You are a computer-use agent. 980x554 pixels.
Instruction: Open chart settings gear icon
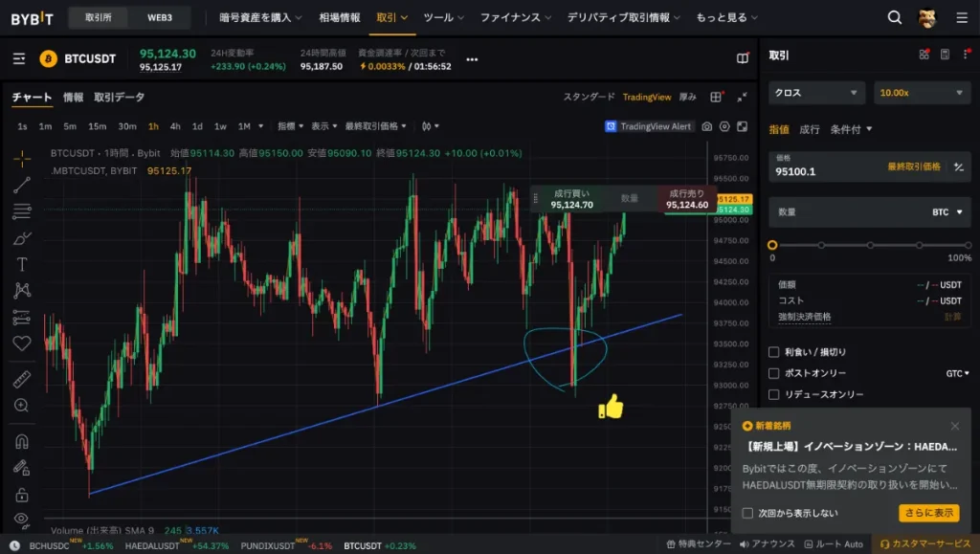coord(724,126)
